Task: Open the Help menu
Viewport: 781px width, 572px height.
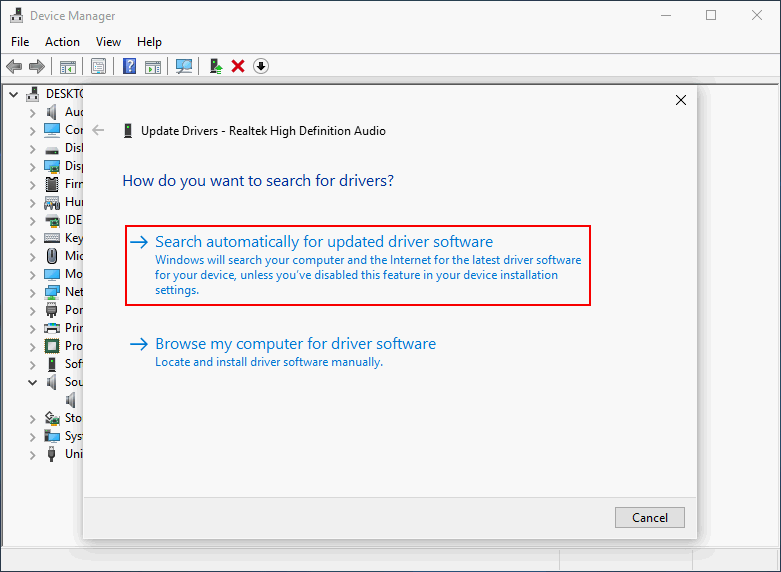Action: (149, 42)
